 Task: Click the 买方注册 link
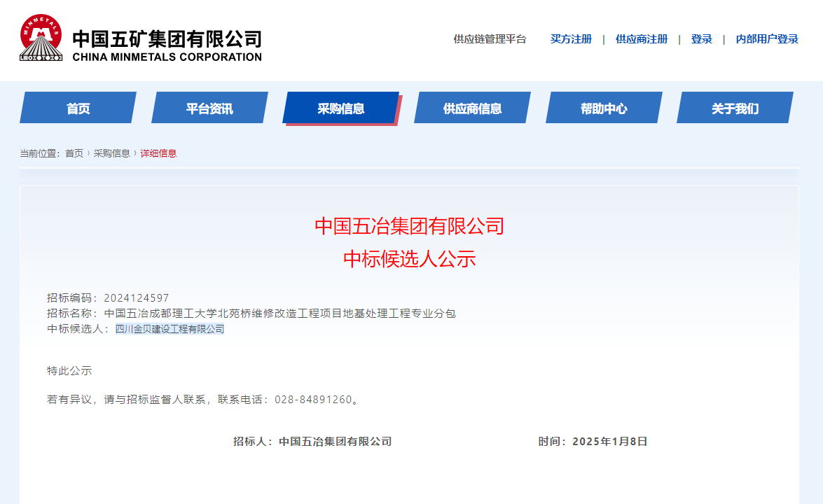[571, 39]
